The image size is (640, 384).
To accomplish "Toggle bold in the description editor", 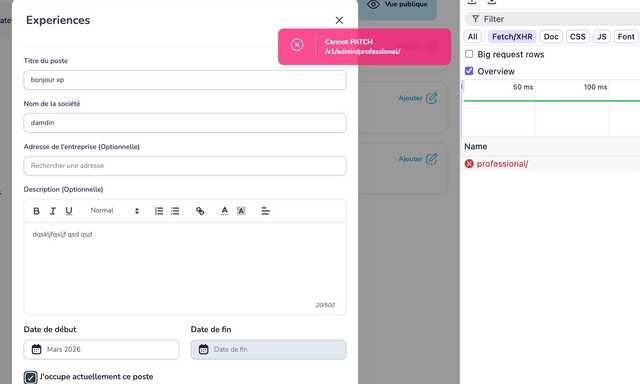I will pyautogui.click(x=36, y=211).
